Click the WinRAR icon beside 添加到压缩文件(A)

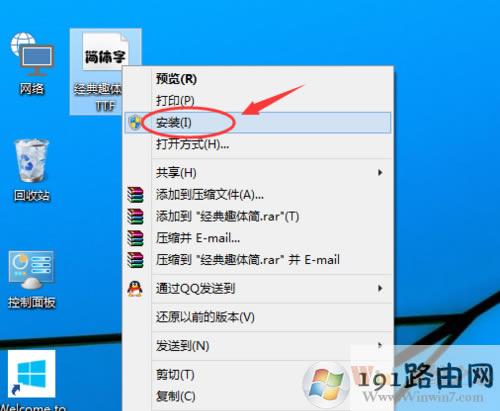point(135,195)
